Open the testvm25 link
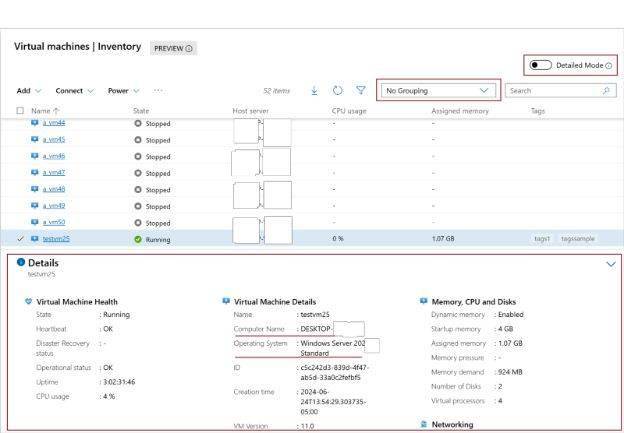 (x=56, y=239)
